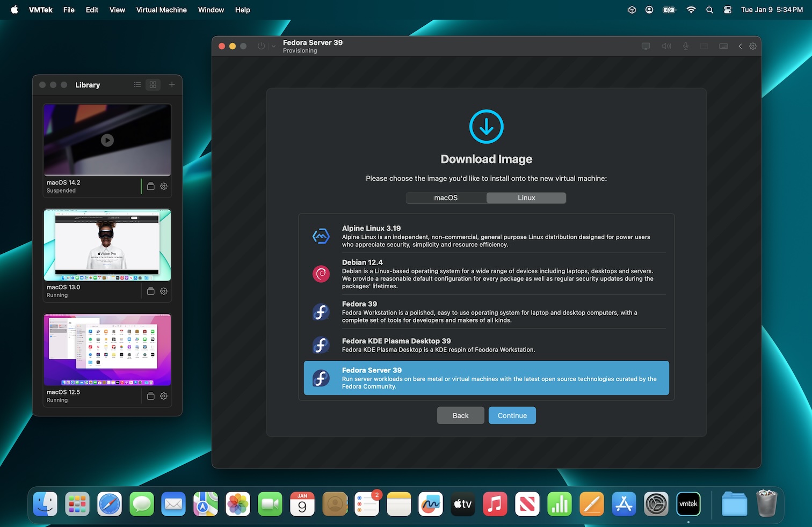
Task: Click the Back button
Action: point(460,415)
